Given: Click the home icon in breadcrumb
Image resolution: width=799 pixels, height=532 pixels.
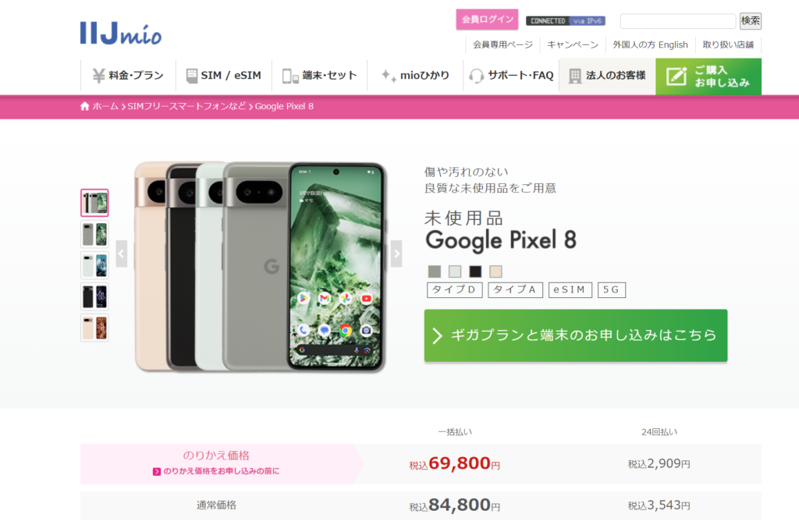Looking at the screenshot, I should tap(84, 106).
